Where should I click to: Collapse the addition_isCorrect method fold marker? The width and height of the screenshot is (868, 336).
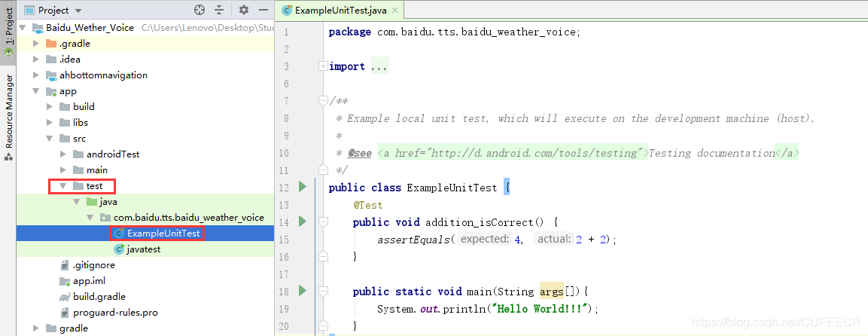323,222
